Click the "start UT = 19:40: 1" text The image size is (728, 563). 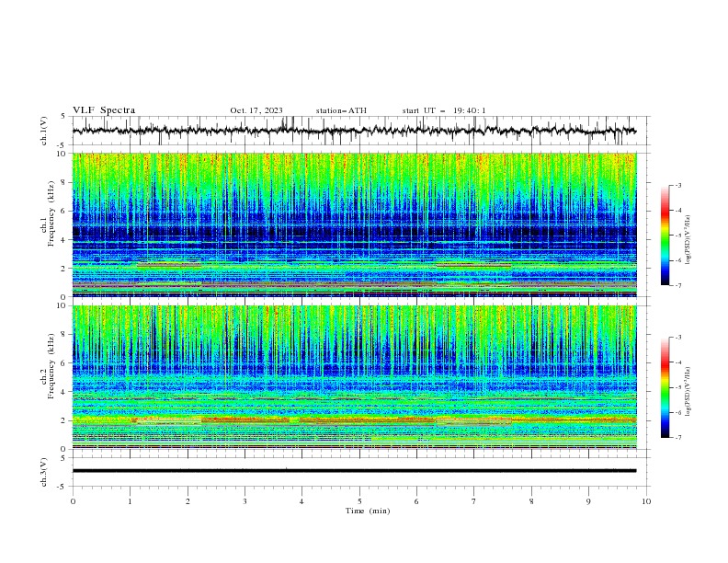click(x=444, y=110)
